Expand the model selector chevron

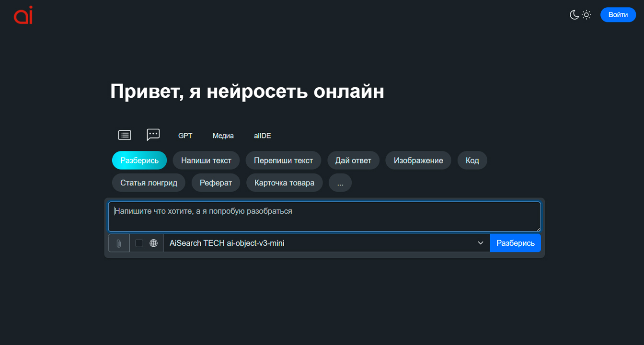click(x=481, y=243)
